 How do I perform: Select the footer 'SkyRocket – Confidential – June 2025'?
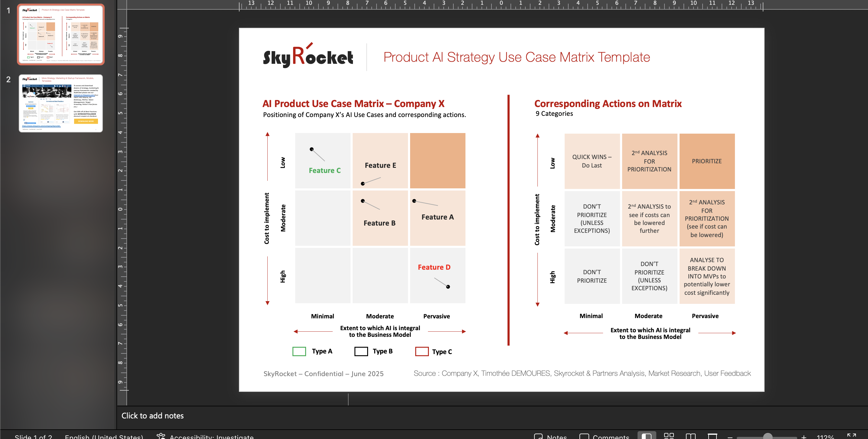[x=323, y=373]
